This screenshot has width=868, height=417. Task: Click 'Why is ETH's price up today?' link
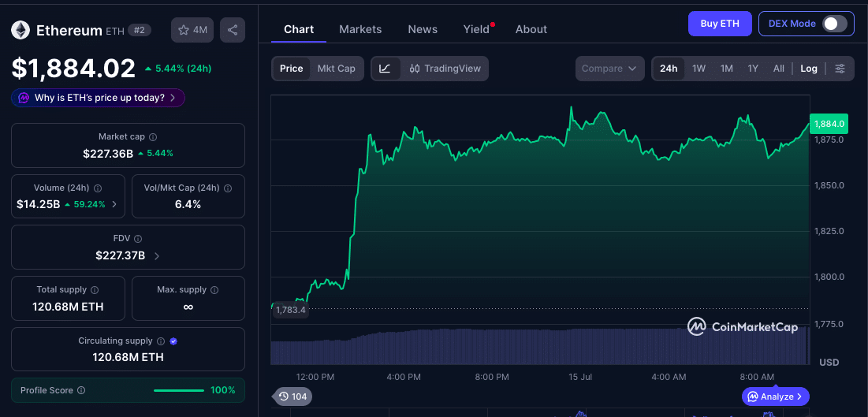[99, 98]
